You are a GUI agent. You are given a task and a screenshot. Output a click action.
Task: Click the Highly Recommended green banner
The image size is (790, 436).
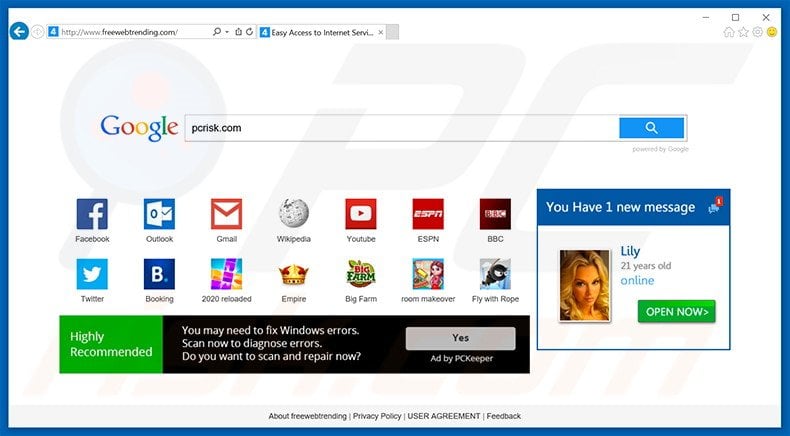111,344
